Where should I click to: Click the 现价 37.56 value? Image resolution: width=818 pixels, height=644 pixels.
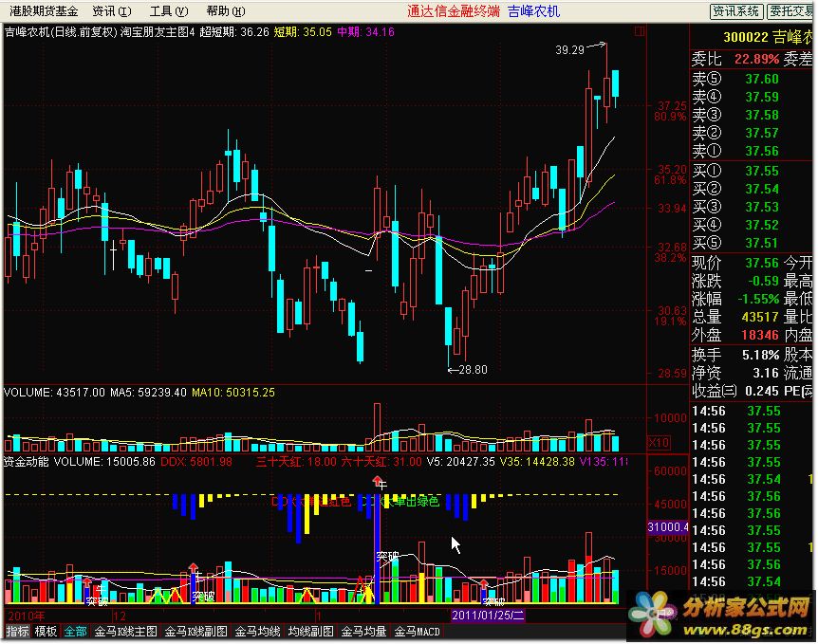[762, 263]
